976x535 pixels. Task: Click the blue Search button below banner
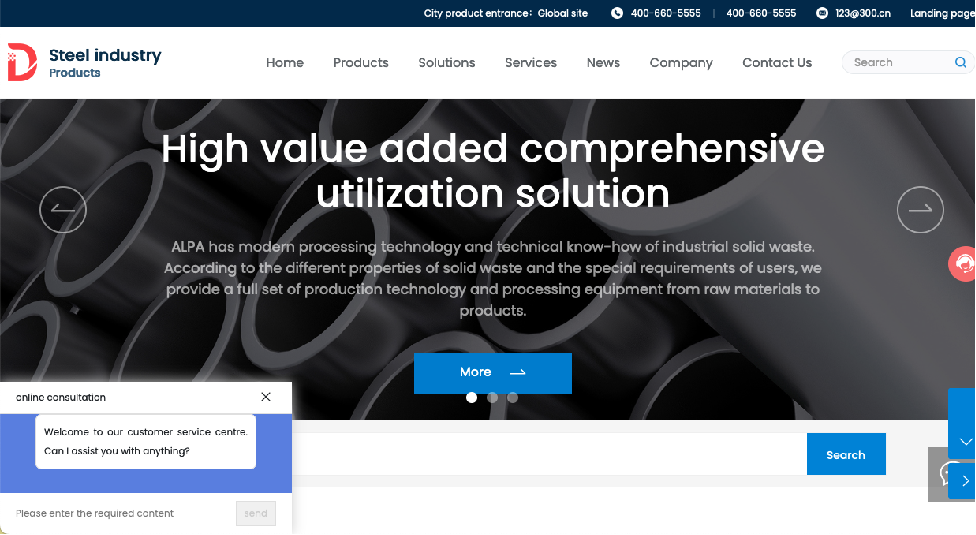846,454
